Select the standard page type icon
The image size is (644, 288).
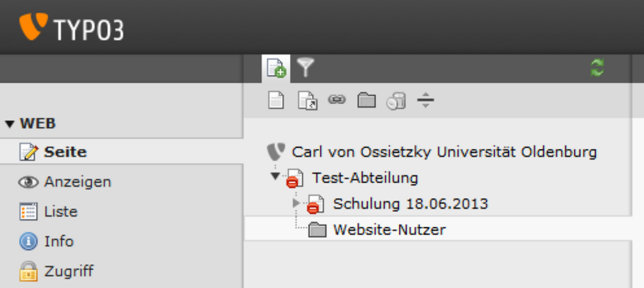coord(276,100)
